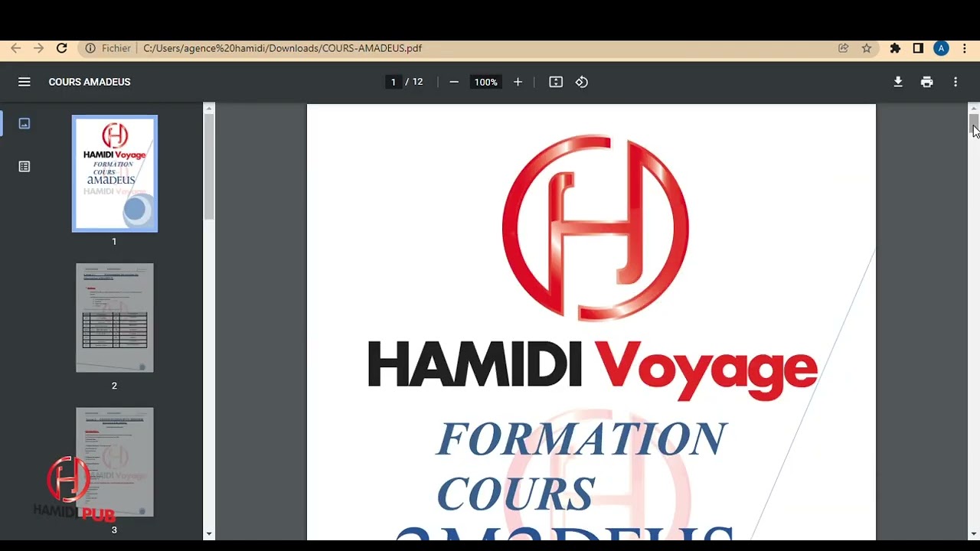Click thumbnail panel scroll-up arrow

[x=209, y=109]
